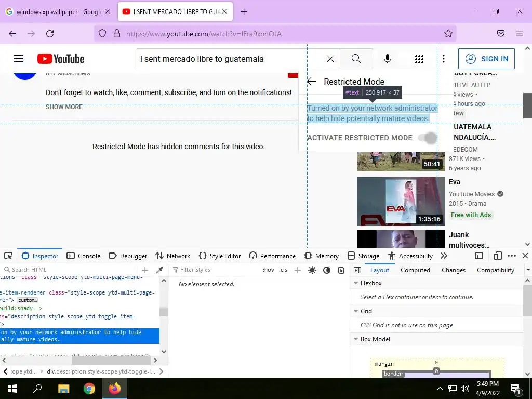Collapse the Box Model section
Image resolution: width=532 pixels, height=399 pixels.
356,339
